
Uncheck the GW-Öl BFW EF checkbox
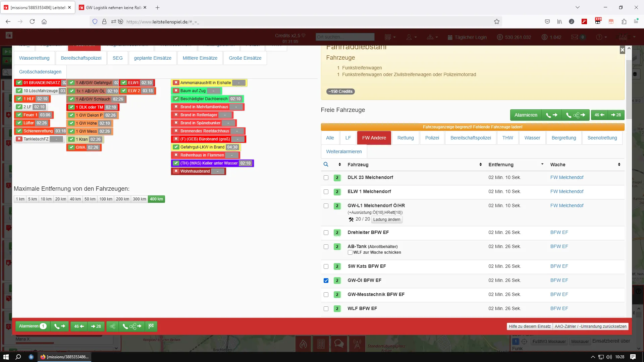(x=326, y=281)
